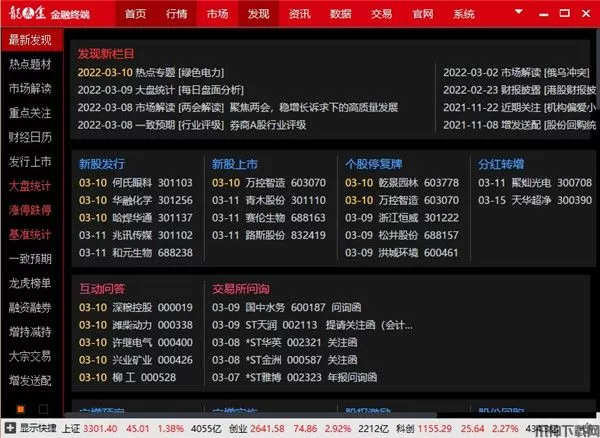Open 2022-03-08 一致预期 行业评级 entry
Image resolution: width=600 pixels, height=438 pixels.
pyautogui.click(x=192, y=125)
